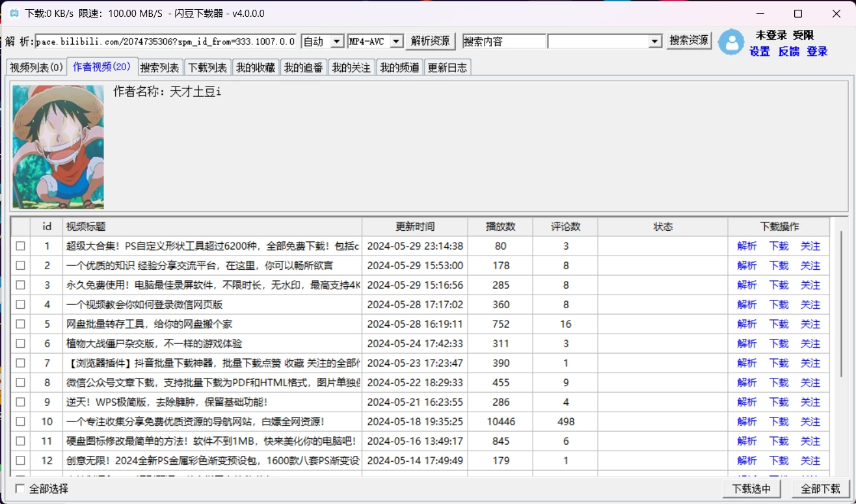The width and height of the screenshot is (856, 504).
Task: Click 解析 link for video row 1
Action: [747, 246]
